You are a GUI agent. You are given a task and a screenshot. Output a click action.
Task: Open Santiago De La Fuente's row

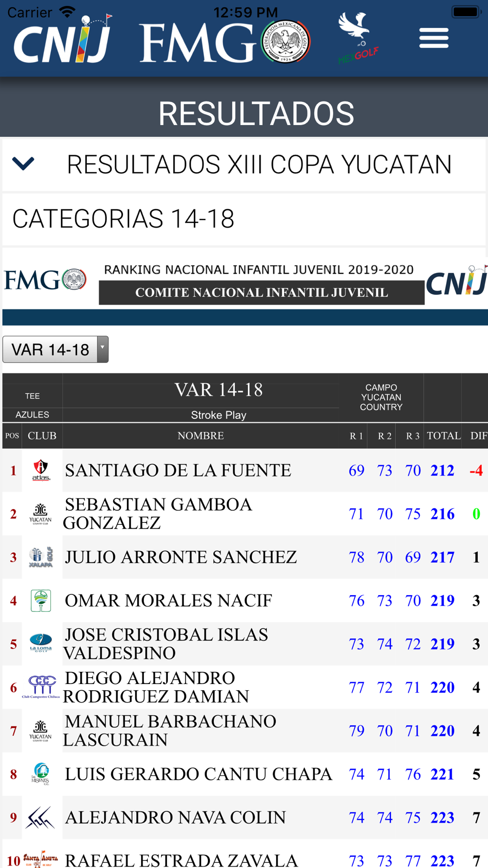point(245,470)
